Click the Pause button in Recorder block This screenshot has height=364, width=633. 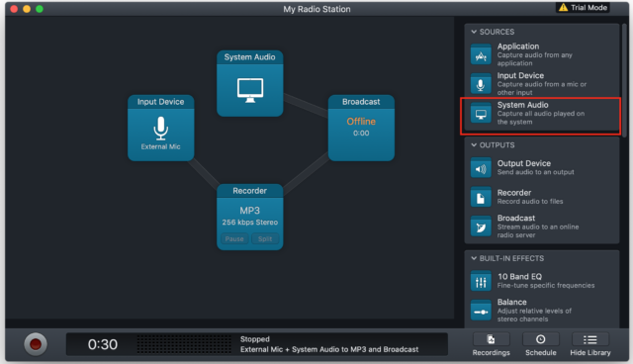click(234, 239)
